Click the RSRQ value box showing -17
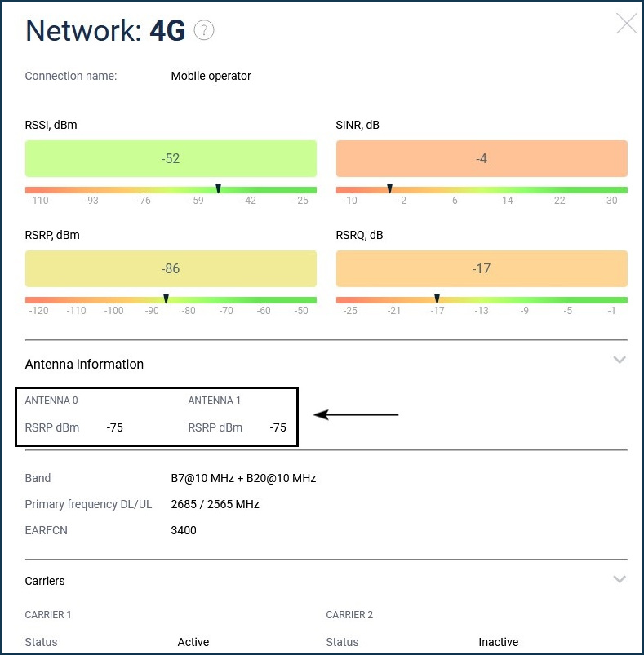This screenshot has width=644, height=655. coord(482,268)
